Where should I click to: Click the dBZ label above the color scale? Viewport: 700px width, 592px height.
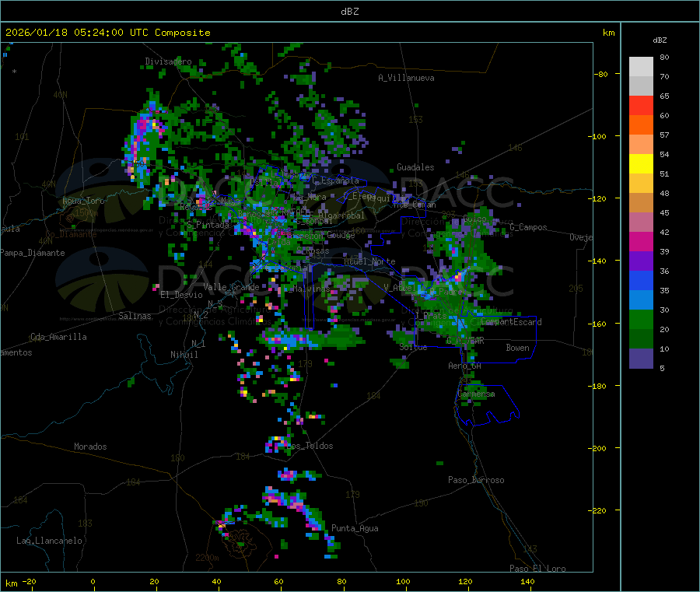click(660, 40)
